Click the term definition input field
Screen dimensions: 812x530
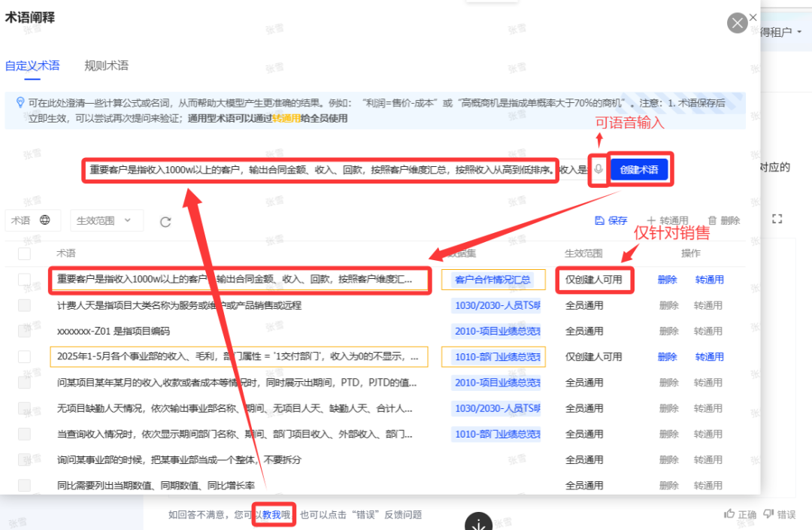click(x=321, y=170)
